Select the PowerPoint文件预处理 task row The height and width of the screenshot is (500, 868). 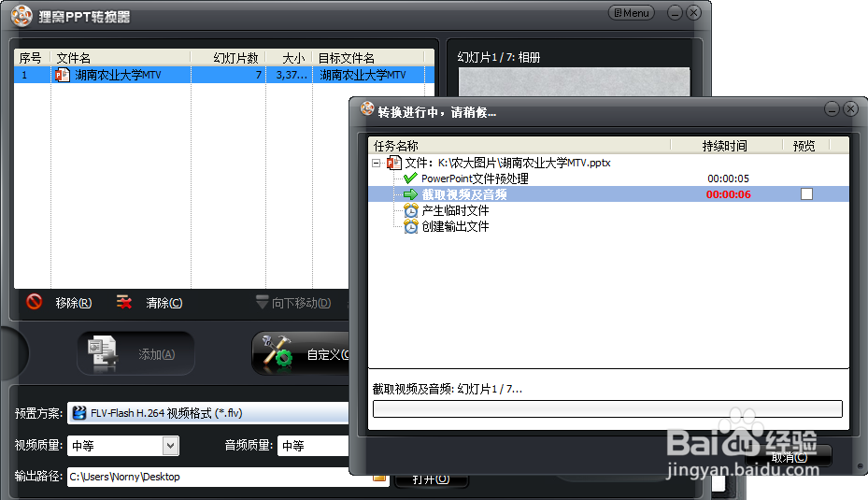(608, 179)
